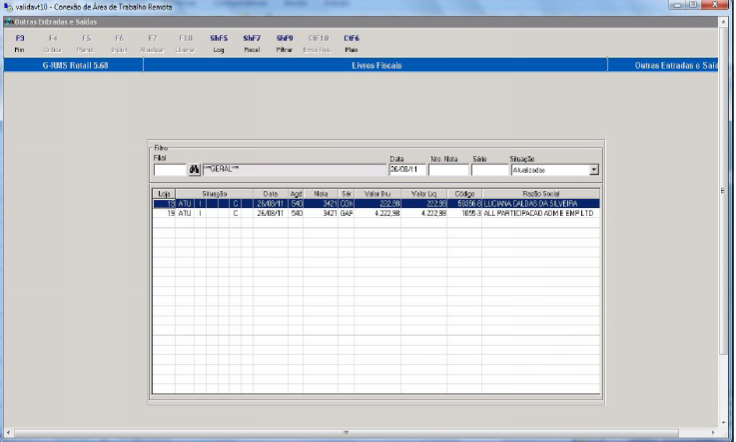Click the Outras Entradas e Saídas window icon
736x442 pixels.
click(x=8, y=22)
